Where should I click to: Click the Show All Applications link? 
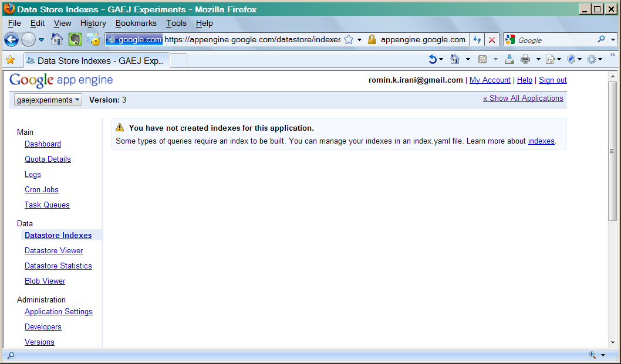point(523,98)
